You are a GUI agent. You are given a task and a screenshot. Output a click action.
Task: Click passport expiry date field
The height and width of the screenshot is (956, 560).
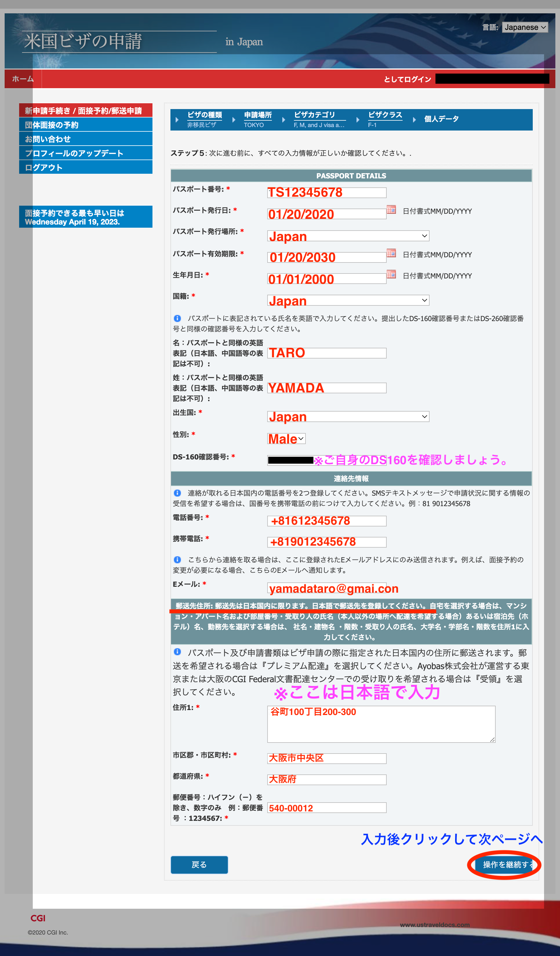point(327,257)
